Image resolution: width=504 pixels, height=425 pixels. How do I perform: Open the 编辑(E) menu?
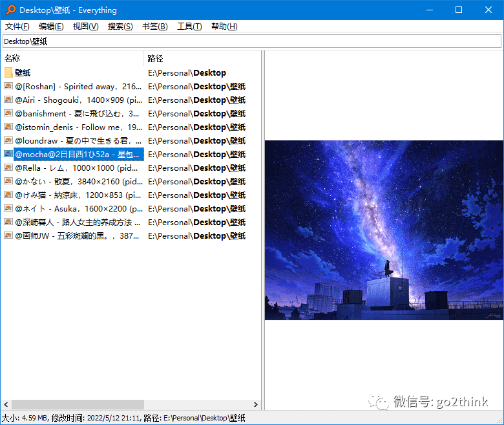pyautogui.click(x=51, y=27)
